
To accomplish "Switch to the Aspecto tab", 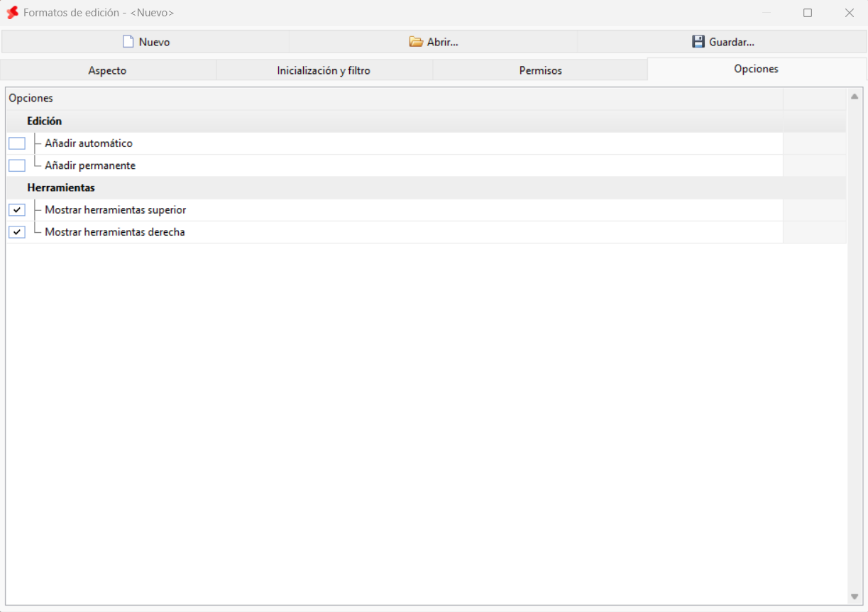I will 108,70.
